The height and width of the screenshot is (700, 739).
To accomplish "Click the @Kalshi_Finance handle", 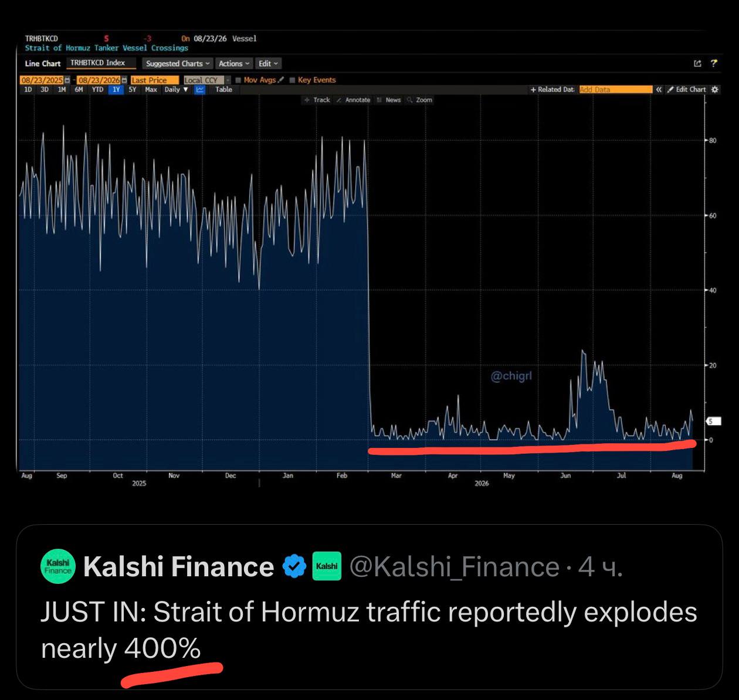I will pyautogui.click(x=454, y=567).
